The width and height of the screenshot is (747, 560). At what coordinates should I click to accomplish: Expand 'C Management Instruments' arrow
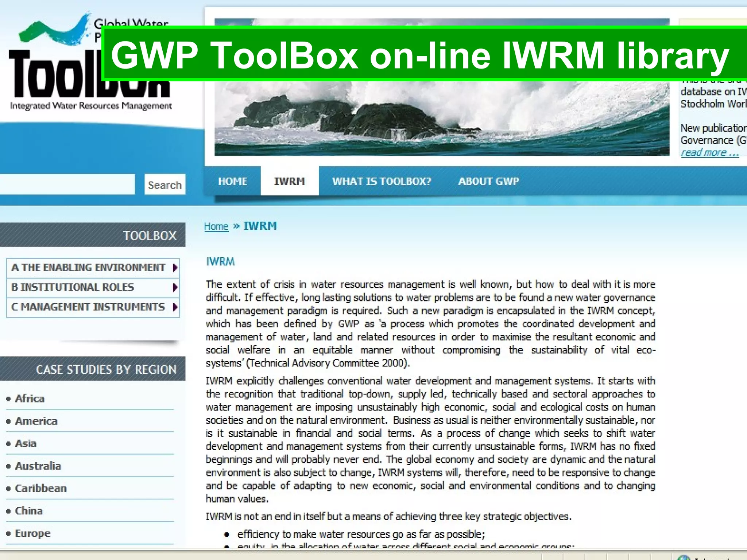[175, 307]
